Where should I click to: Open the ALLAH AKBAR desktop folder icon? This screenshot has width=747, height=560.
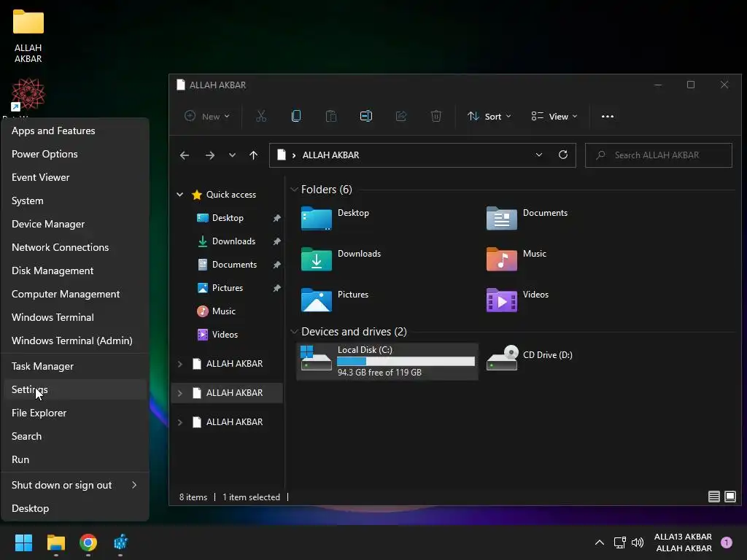pos(28,36)
